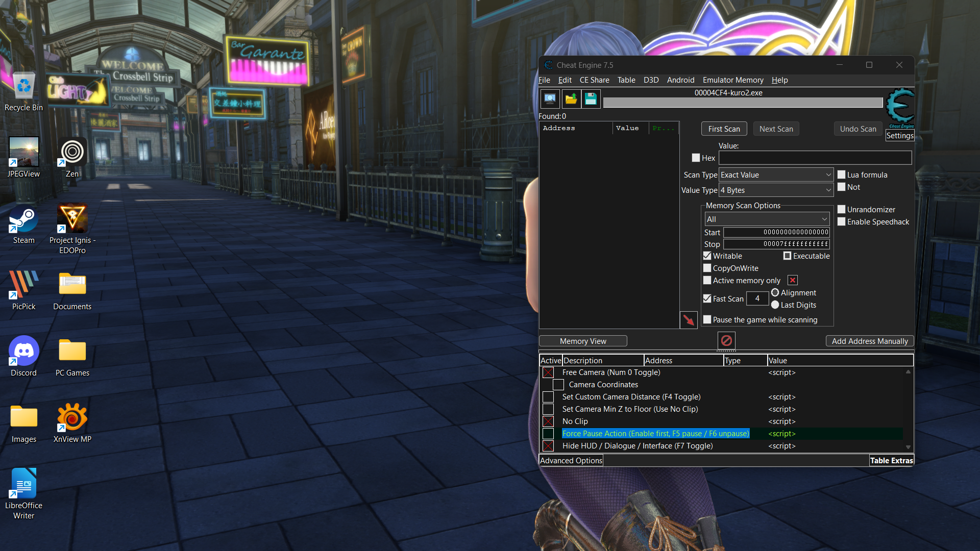
Task: Click the save table floppy disk icon
Action: click(x=591, y=98)
